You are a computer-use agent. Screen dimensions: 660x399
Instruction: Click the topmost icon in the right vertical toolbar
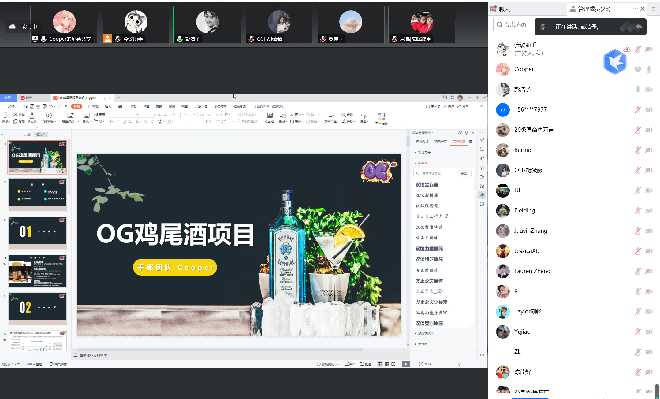point(482,140)
